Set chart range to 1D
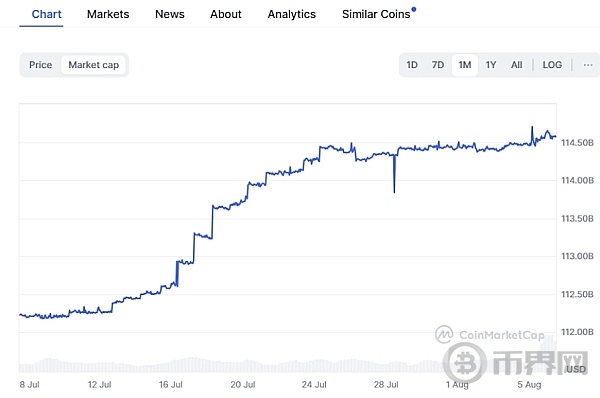Viewport: 600px width, 398px height. (x=412, y=65)
